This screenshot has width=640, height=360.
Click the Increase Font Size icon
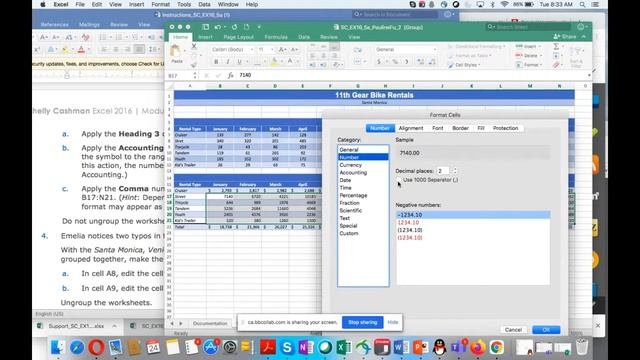282,49
